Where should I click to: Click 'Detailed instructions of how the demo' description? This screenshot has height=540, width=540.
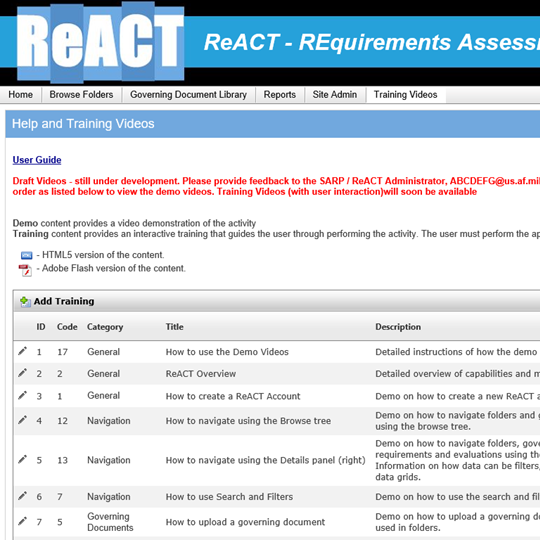click(456, 352)
